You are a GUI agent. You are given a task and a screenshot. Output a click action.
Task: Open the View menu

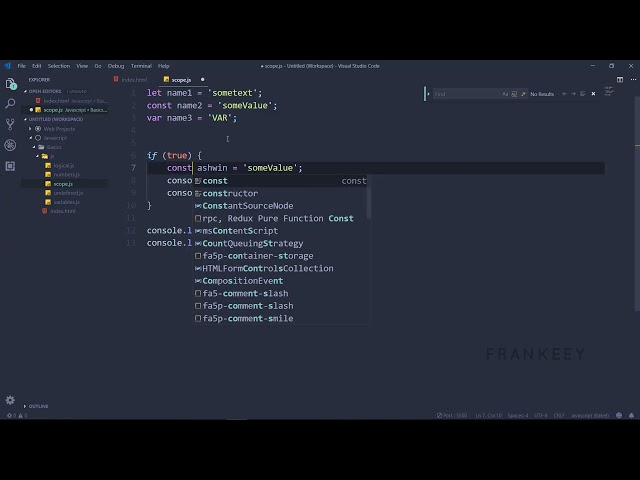(82, 66)
